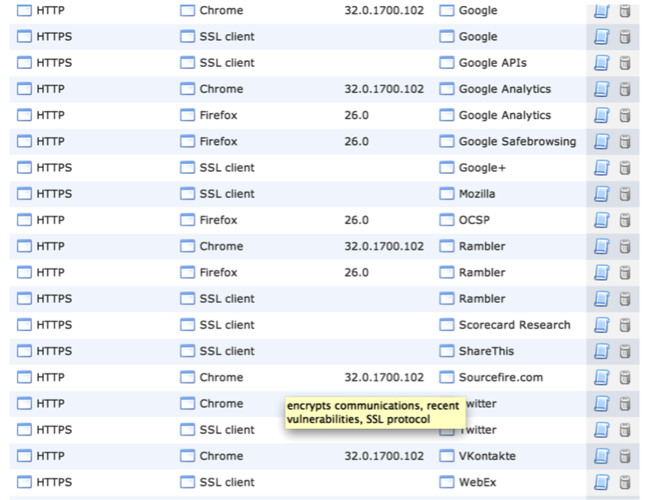Select the WebEx text
Image resolution: width=647 pixels, height=500 pixels.
point(477,482)
